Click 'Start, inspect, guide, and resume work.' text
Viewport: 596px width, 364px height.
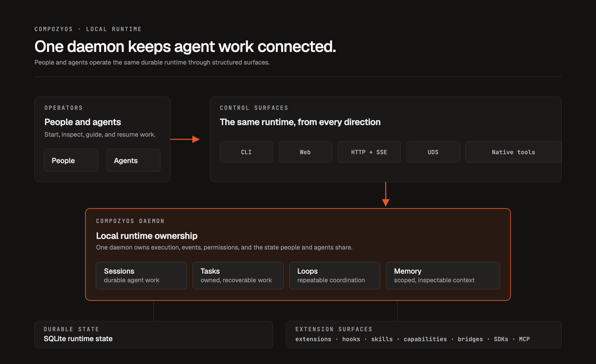click(x=100, y=135)
